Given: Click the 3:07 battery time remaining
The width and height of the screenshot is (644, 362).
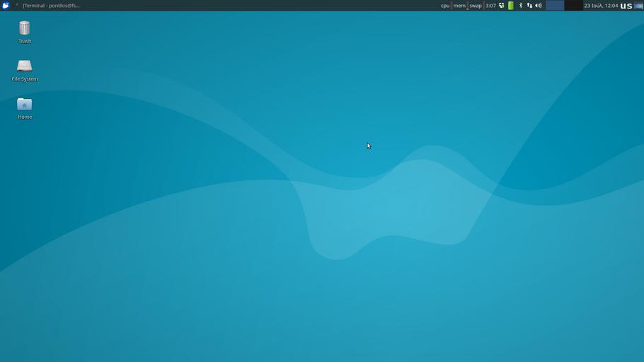Looking at the screenshot, I should click(x=490, y=6).
